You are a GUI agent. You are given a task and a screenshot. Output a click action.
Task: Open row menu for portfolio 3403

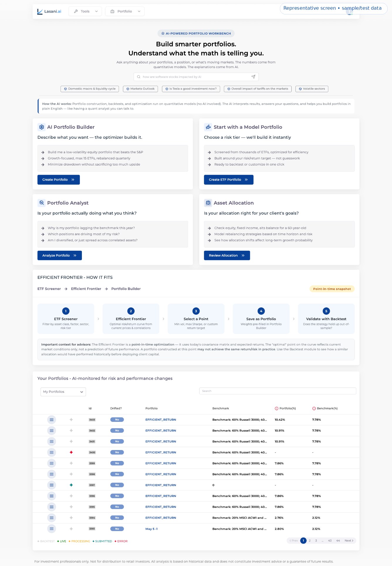(x=51, y=420)
